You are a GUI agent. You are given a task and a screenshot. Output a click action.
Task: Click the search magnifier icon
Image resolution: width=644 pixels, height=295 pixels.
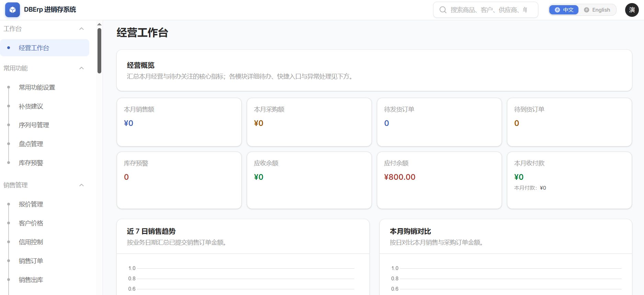tap(443, 10)
